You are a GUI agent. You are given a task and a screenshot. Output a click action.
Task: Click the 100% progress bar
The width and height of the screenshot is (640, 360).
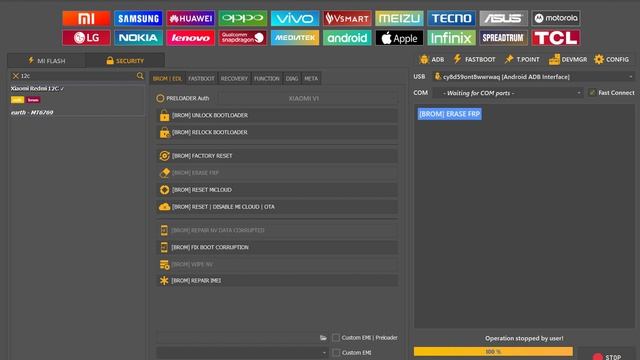pos(493,351)
